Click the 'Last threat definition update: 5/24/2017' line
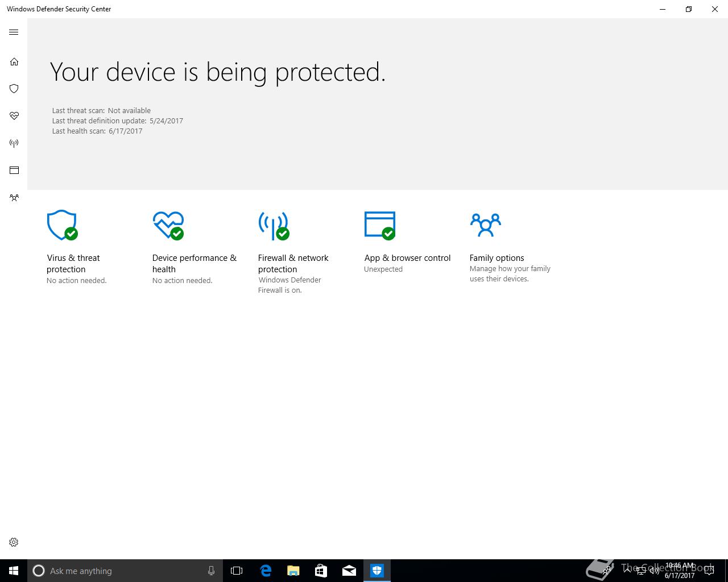Screen dimensions: 728x582 click(x=118, y=121)
